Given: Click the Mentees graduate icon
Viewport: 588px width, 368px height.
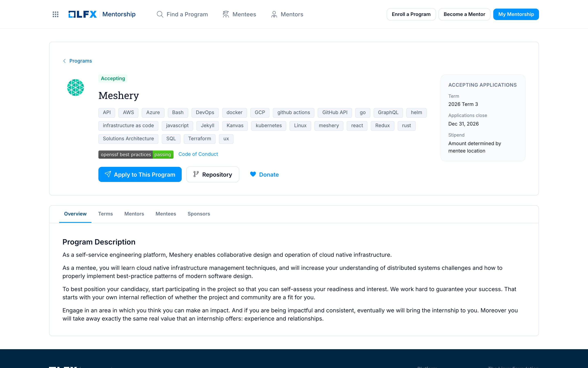Looking at the screenshot, I should point(226,14).
